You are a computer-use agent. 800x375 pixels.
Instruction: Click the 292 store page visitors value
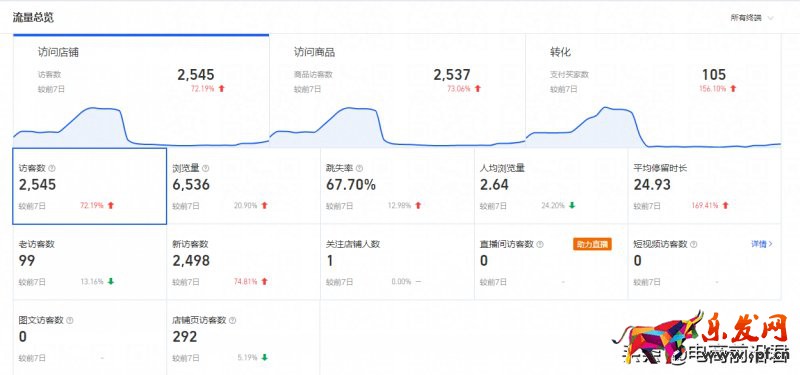click(185, 337)
